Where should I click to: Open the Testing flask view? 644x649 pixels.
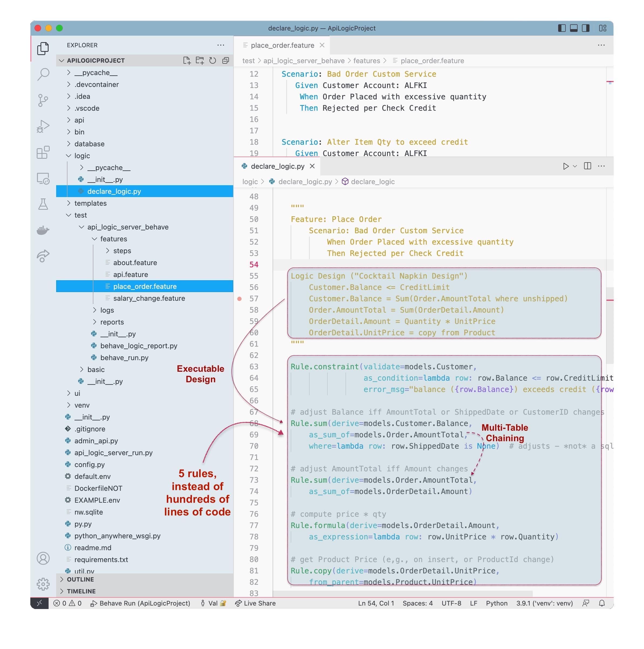click(43, 204)
